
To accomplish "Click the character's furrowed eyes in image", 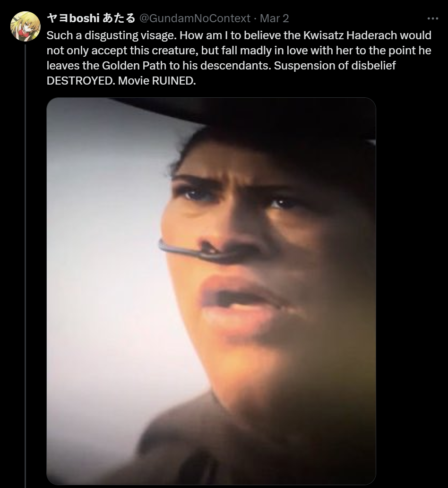I will (x=237, y=196).
